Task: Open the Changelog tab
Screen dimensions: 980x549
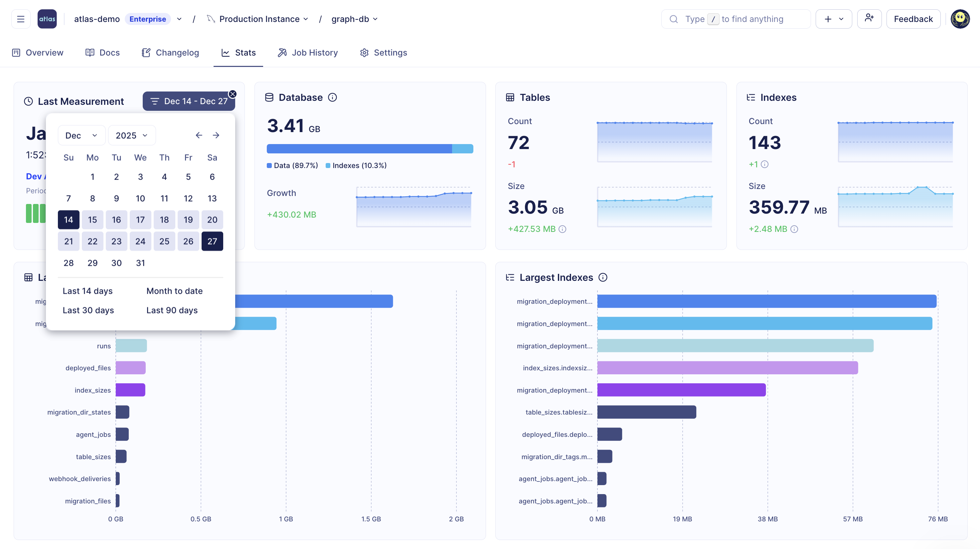Action: click(170, 53)
